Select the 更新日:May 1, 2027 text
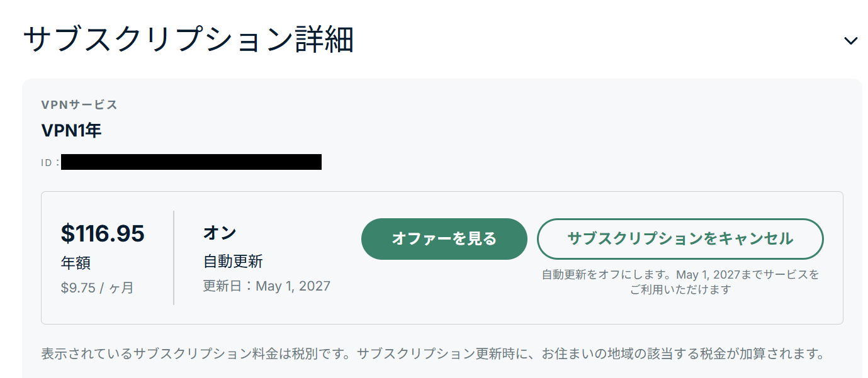868x378 pixels. click(x=267, y=286)
